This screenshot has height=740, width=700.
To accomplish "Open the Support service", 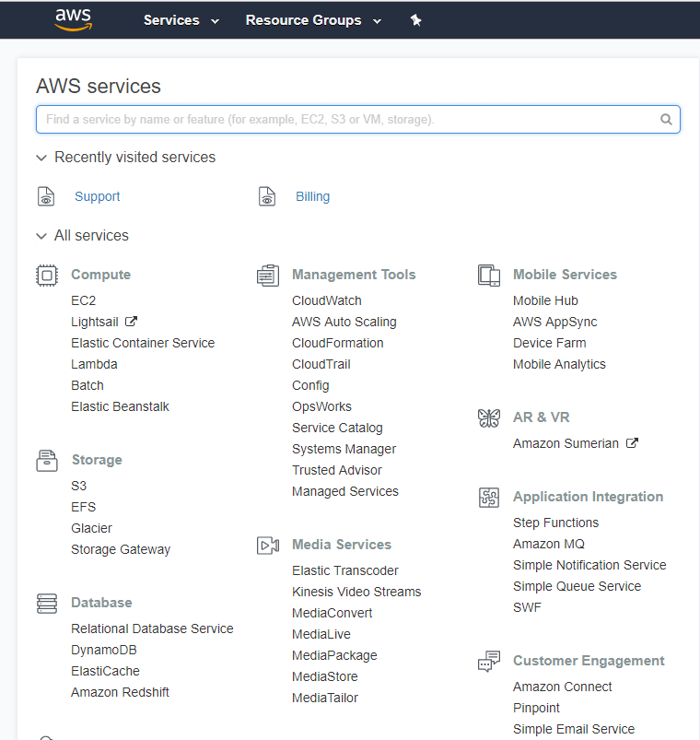I will pyautogui.click(x=97, y=196).
